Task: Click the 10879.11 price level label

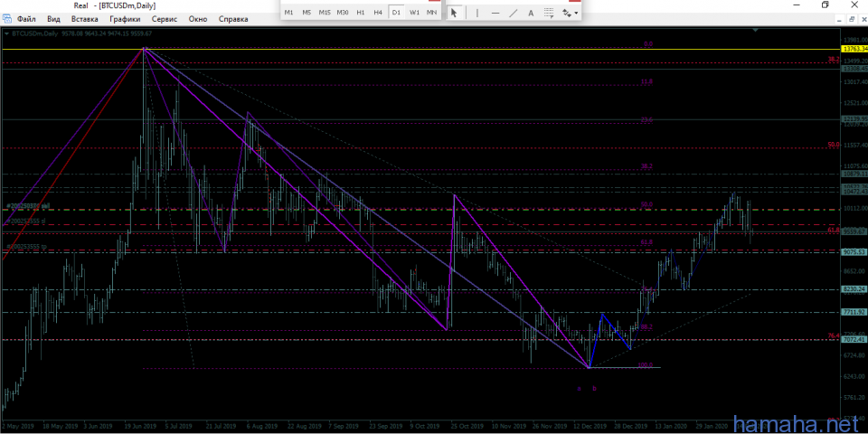Action: coord(854,174)
